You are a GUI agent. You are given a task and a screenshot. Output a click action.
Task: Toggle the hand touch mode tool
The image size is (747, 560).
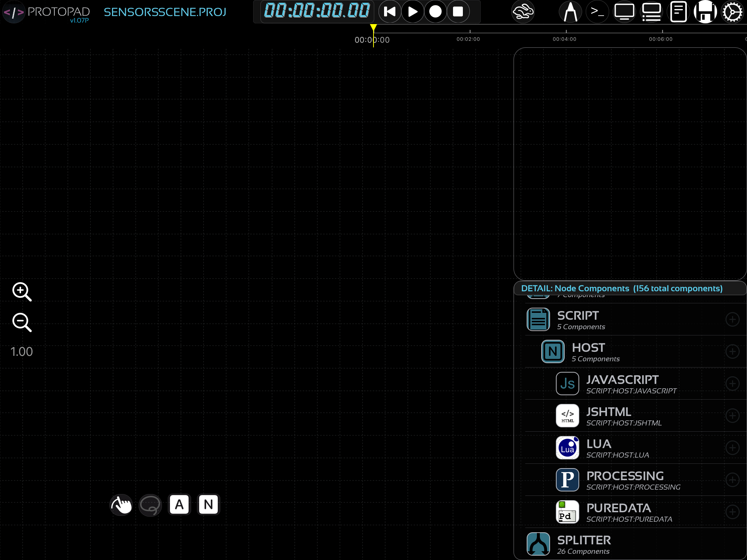(121, 505)
